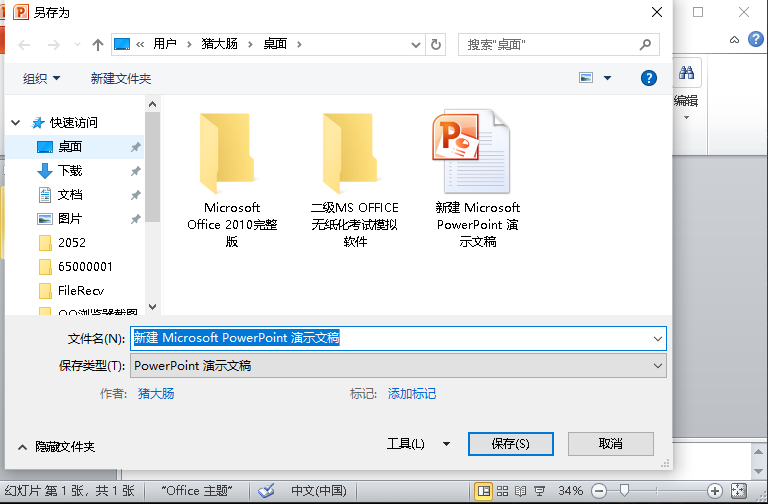This screenshot has height=504, width=768.
Task: Click the PowerPoint Find binoculars icon
Action: [686, 73]
